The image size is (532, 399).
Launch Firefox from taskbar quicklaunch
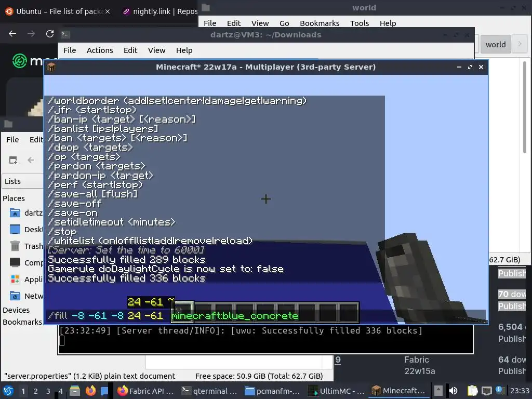pyautogui.click(x=90, y=391)
